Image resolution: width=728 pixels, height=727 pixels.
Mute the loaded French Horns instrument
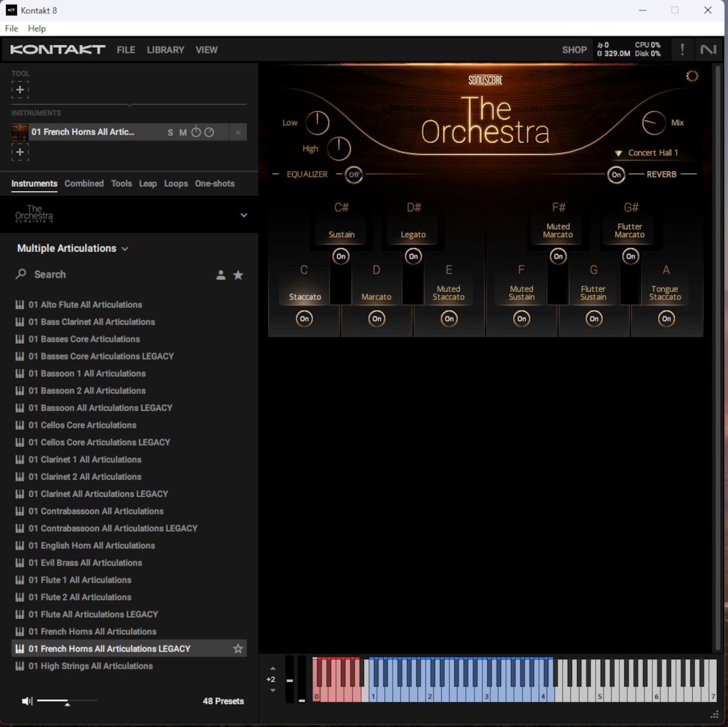183,132
